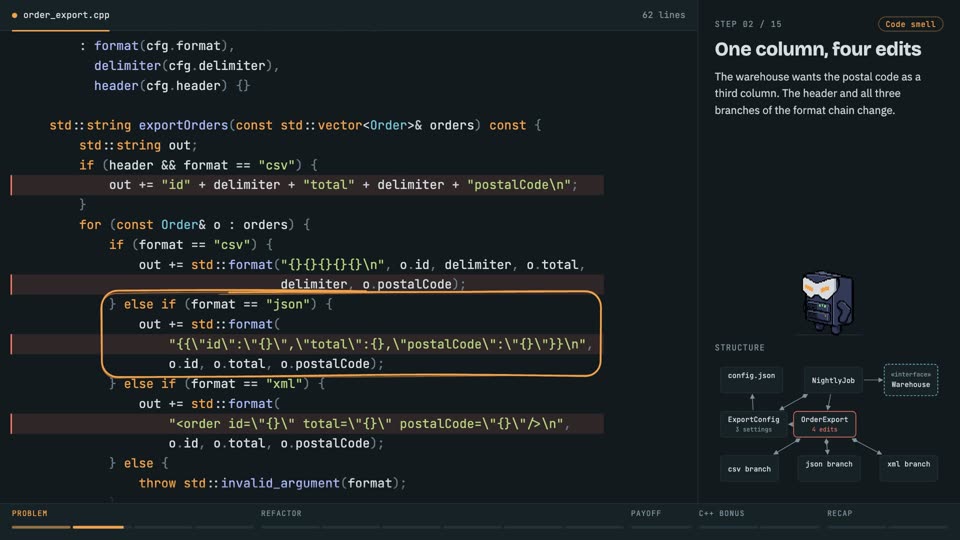Click the STRUCTURE section label
This screenshot has width=960, height=540.
pyautogui.click(x=739, y=347)
